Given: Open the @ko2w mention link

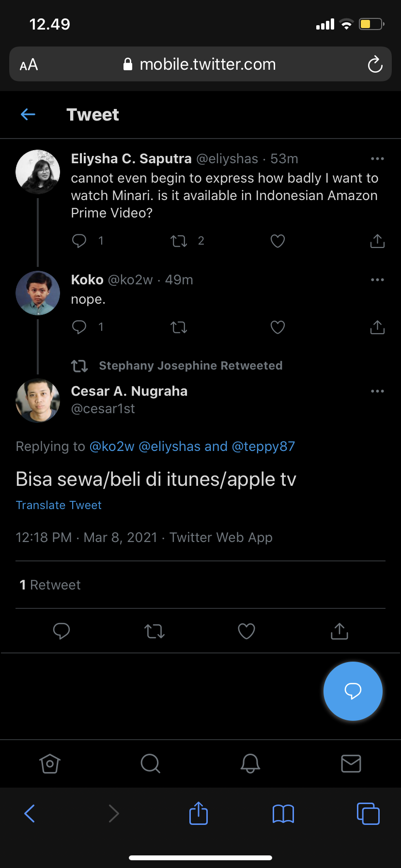Looking at the screenshot, I should point(112,447).
